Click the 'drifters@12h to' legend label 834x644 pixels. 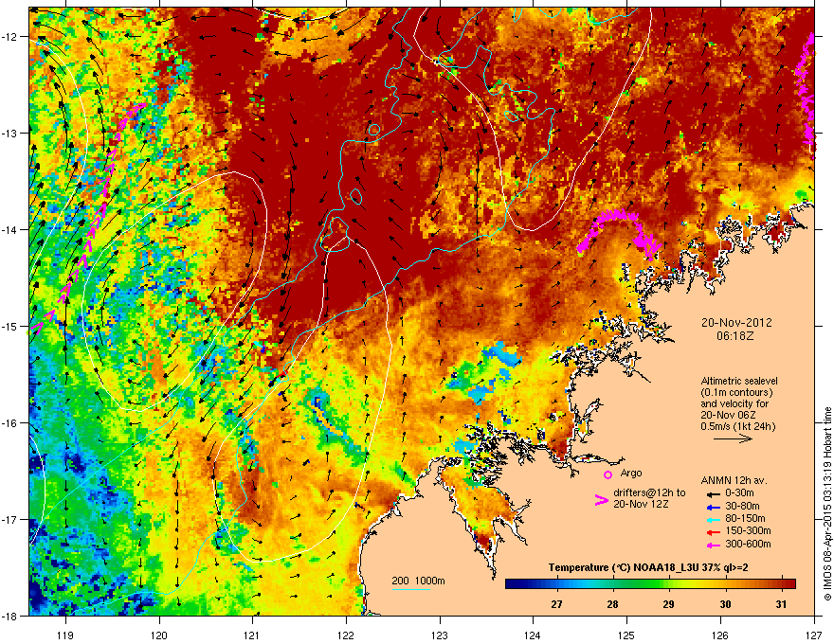coord(649,492)
